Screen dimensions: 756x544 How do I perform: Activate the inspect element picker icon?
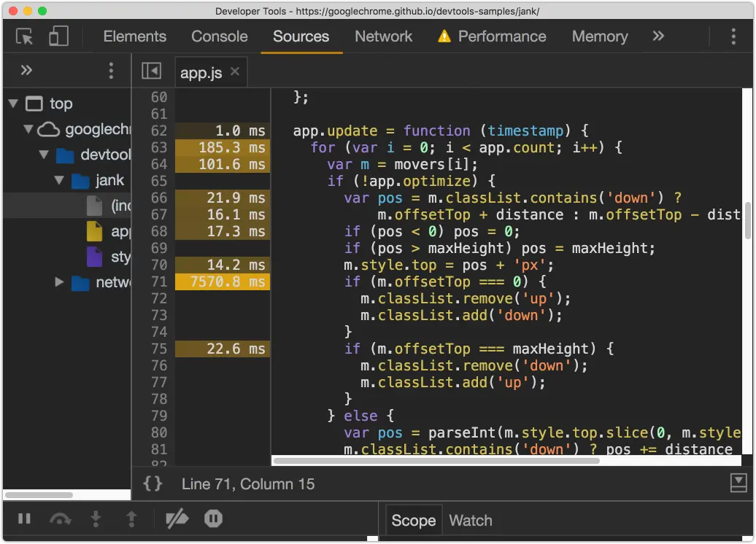coord(25,36)
